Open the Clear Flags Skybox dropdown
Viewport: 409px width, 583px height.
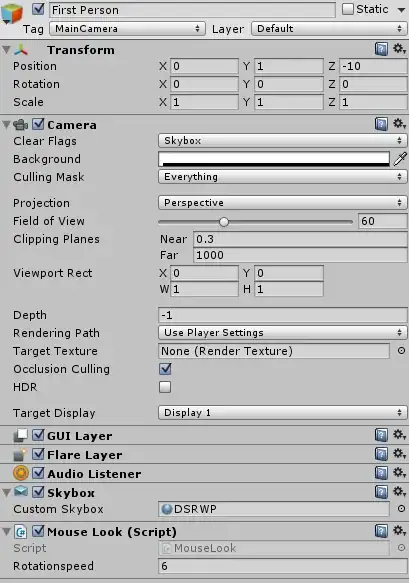(283, 141)
